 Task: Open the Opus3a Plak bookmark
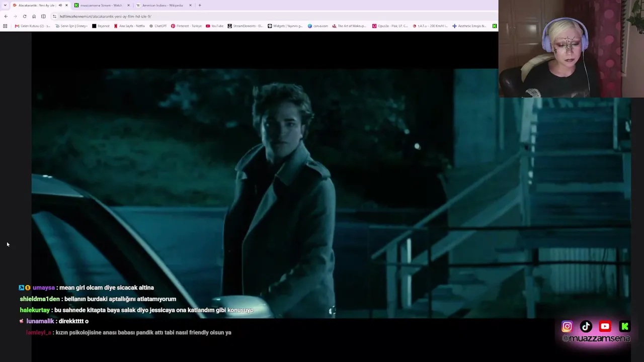390,26
